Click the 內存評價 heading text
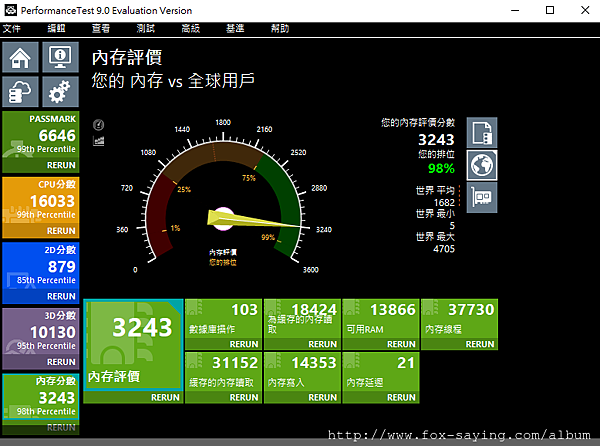The height and width of the screenshot is (446, 600). tap(127, 58)
